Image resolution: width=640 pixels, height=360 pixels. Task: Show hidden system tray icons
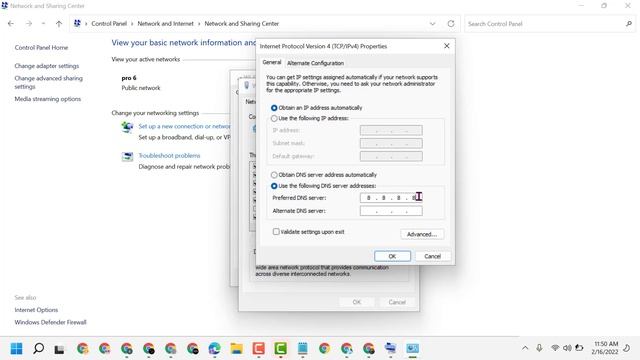tap(525, 348)
